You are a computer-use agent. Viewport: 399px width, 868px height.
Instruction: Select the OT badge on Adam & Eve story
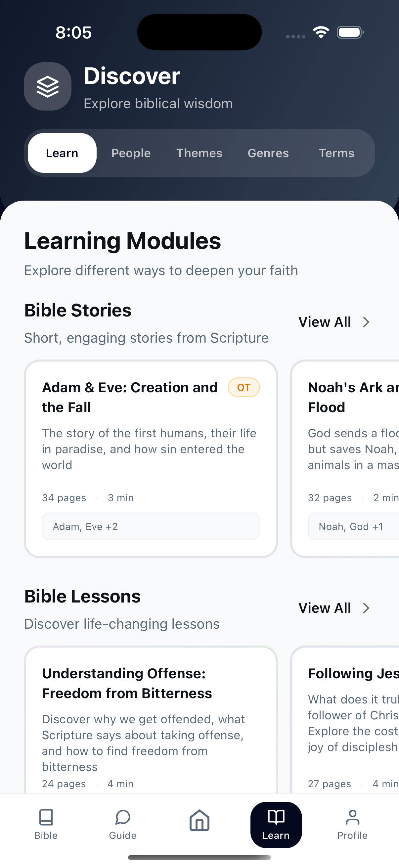[x=244, y=388]
